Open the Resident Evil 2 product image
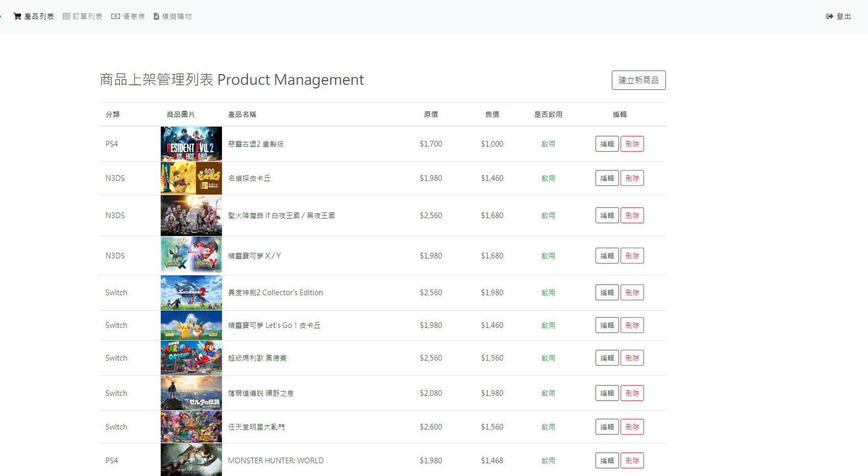Screen dimensions: 868x476 coord(191,144)
